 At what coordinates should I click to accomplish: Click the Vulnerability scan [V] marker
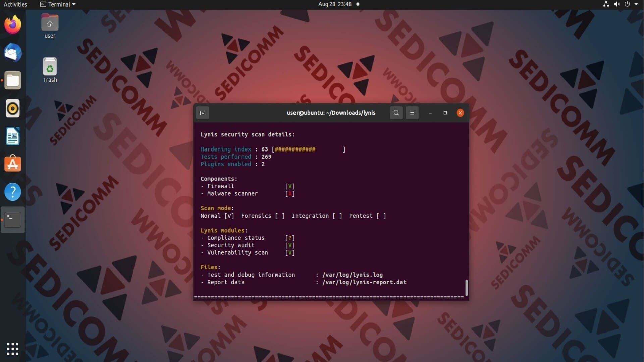tap(290, 253)
